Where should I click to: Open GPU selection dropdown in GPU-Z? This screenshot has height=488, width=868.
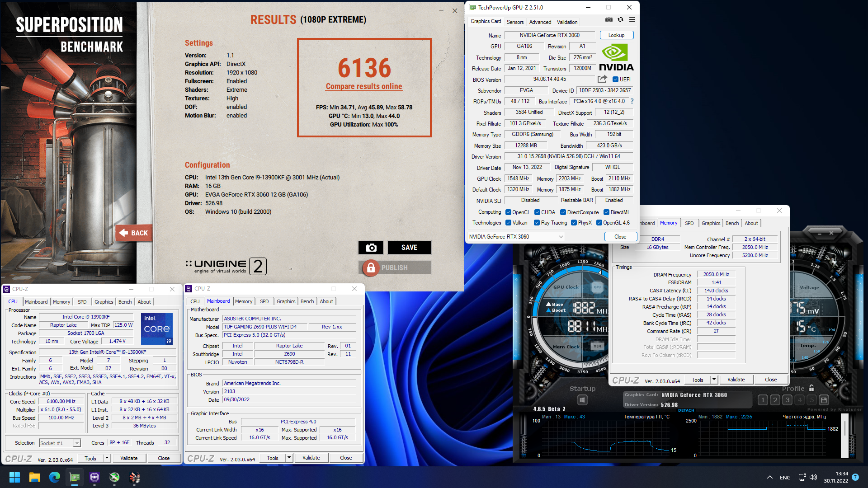pos(516,237)
